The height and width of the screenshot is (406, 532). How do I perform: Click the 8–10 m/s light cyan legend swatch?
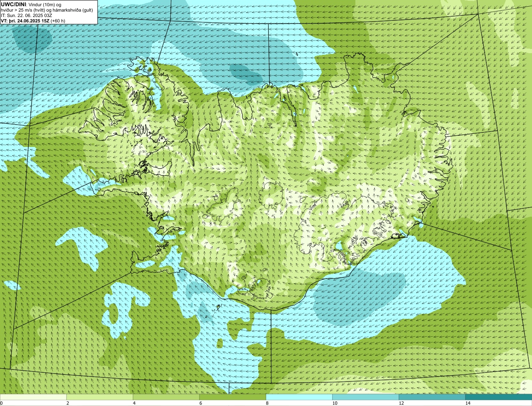pyautogui.click(x=299, y=397)
